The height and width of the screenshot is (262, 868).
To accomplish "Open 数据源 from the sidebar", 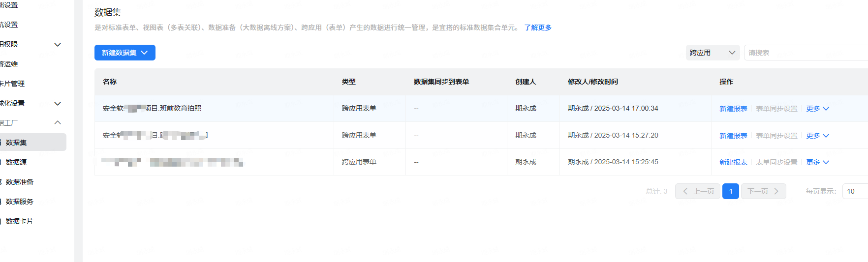I will tap(17, 162).
